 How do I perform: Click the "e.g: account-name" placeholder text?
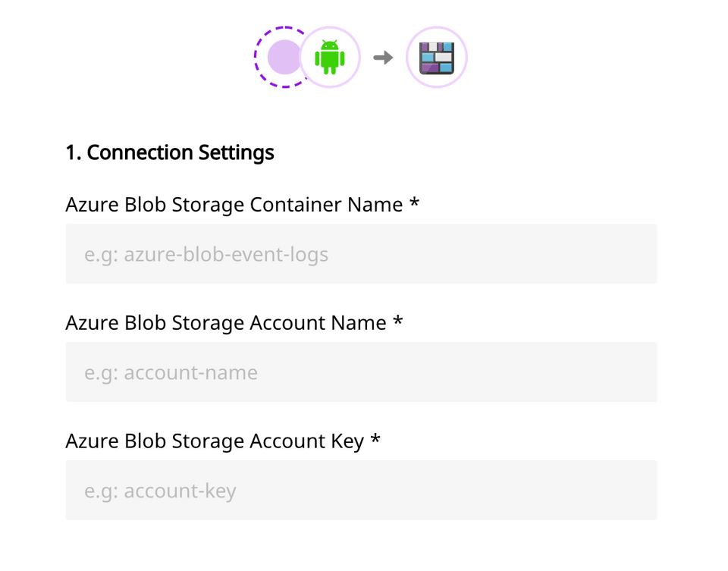coord(171,372)
